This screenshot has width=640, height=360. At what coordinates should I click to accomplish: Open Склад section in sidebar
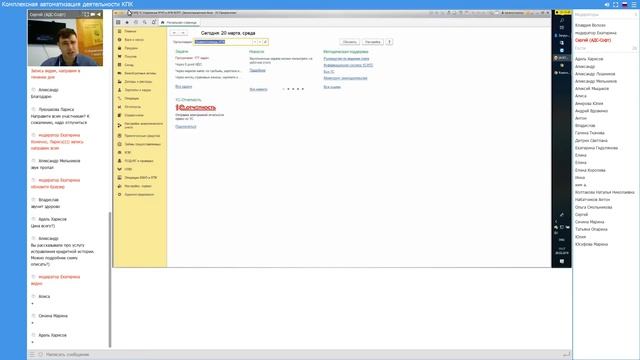[x=129, y=65]
